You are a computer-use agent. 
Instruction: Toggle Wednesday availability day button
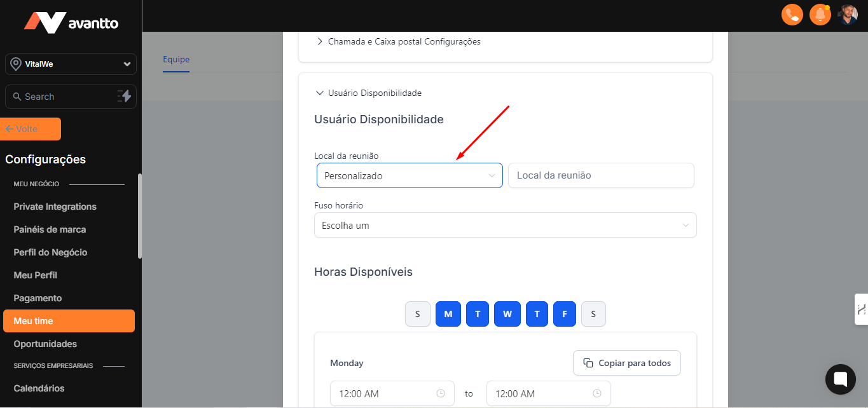507,314
